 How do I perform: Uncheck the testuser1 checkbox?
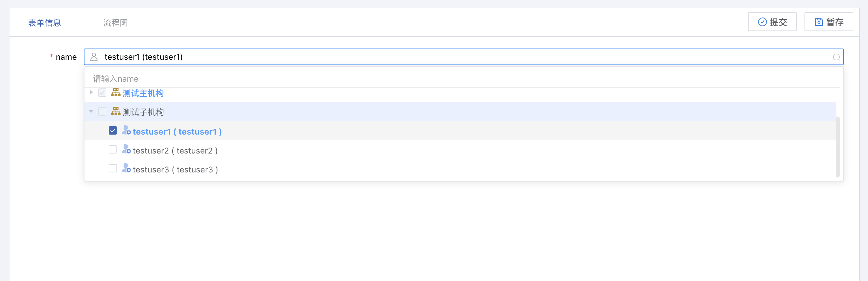(113, 130)
